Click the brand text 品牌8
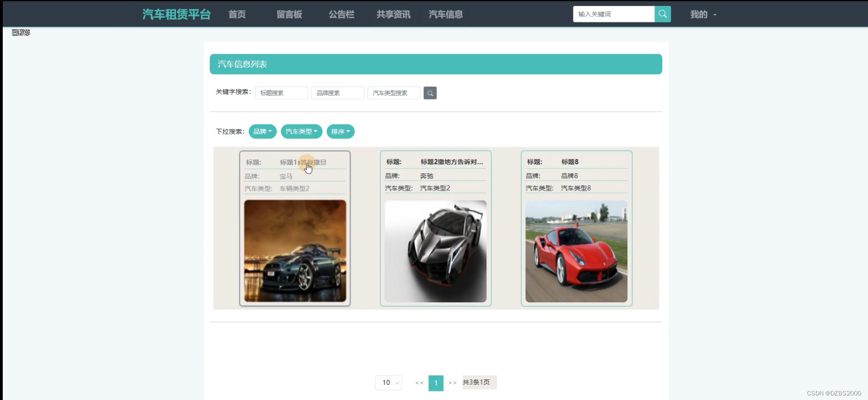This screenshot has width=868, height=400. coord(569,176)
